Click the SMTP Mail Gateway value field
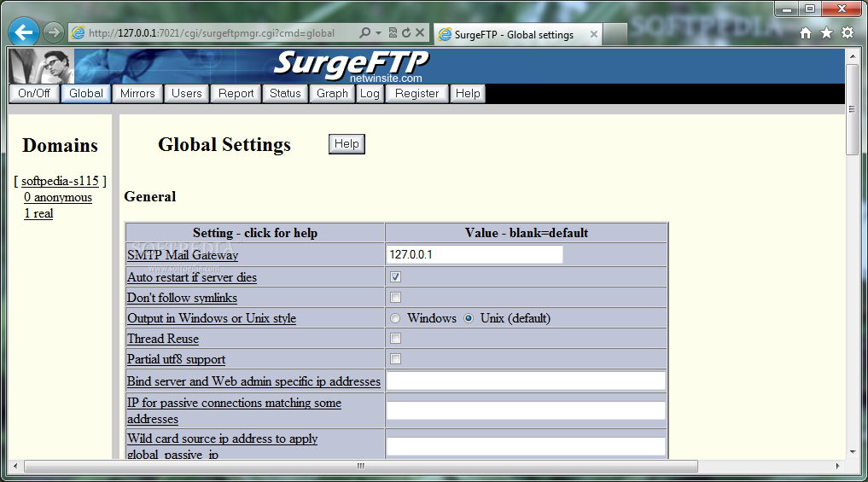This screenshot has height=482, width=868. click(x=475, y=254)
